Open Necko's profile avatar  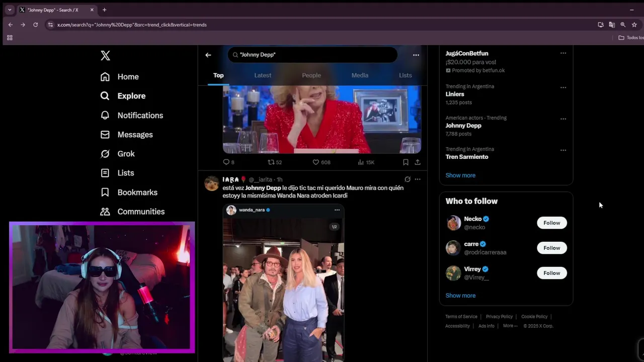click(453, 223)
